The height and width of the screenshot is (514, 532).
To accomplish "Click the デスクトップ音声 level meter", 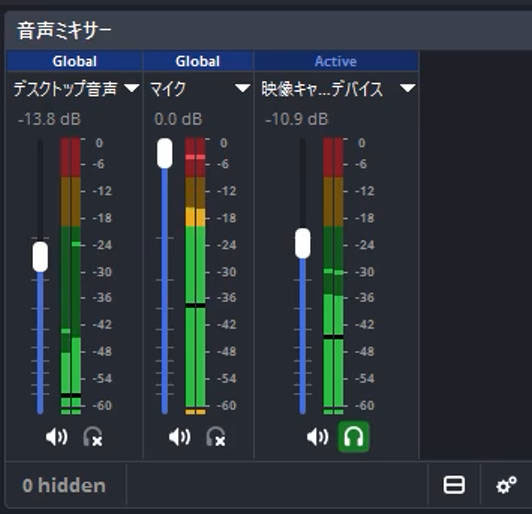I will click(71, 276).
